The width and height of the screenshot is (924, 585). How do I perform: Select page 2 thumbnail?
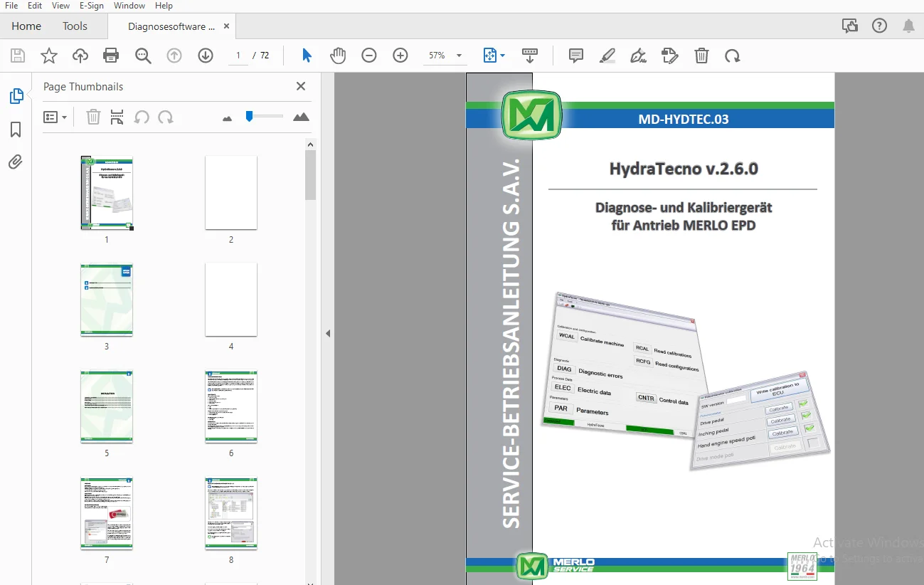pyautogui.click(x=231, y=193)
